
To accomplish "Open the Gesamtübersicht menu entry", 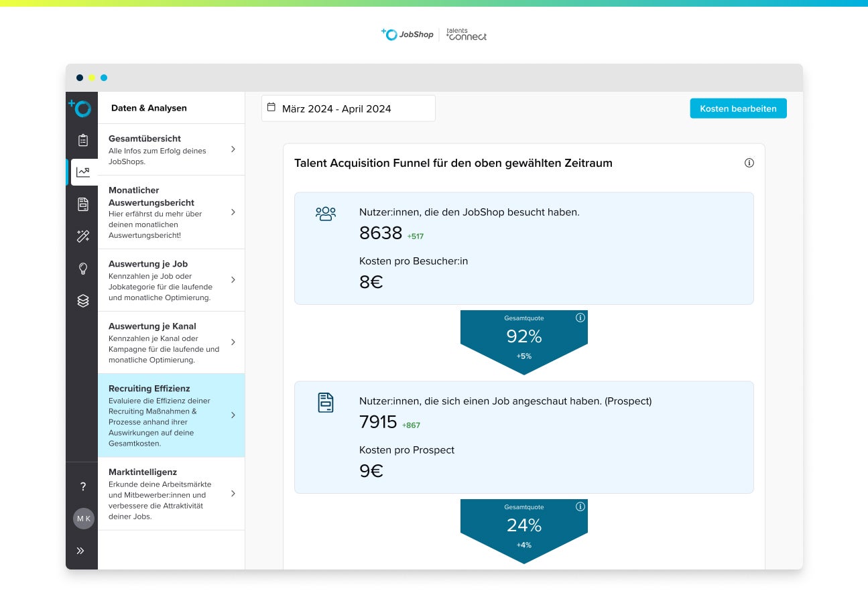I will pyautogui.click(x=171, y=149).
